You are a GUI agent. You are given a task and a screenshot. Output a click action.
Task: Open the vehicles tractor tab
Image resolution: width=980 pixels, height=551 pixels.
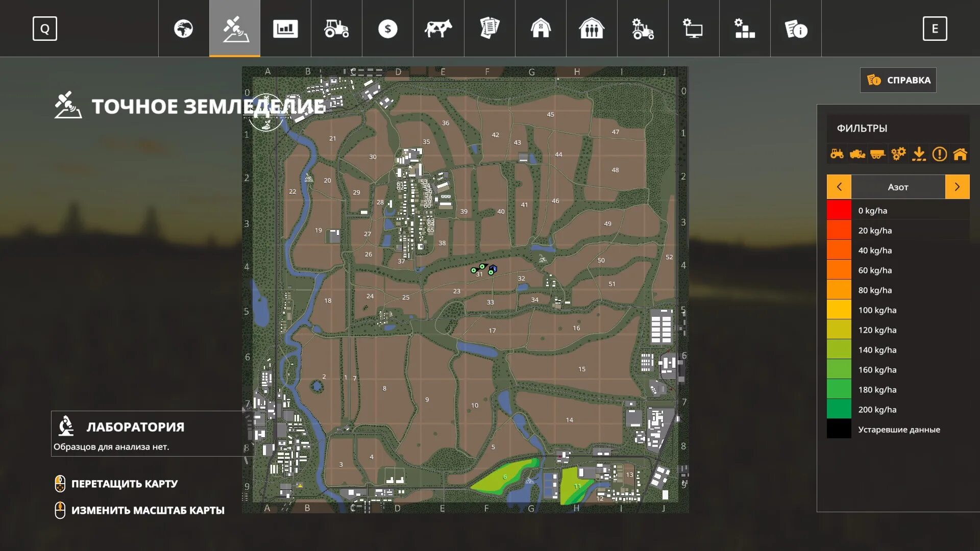(336, 29)
